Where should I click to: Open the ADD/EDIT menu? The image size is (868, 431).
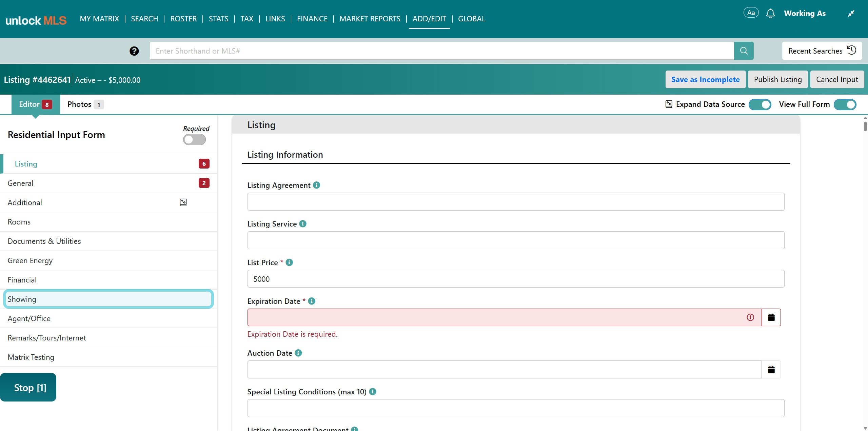point(429,19)
